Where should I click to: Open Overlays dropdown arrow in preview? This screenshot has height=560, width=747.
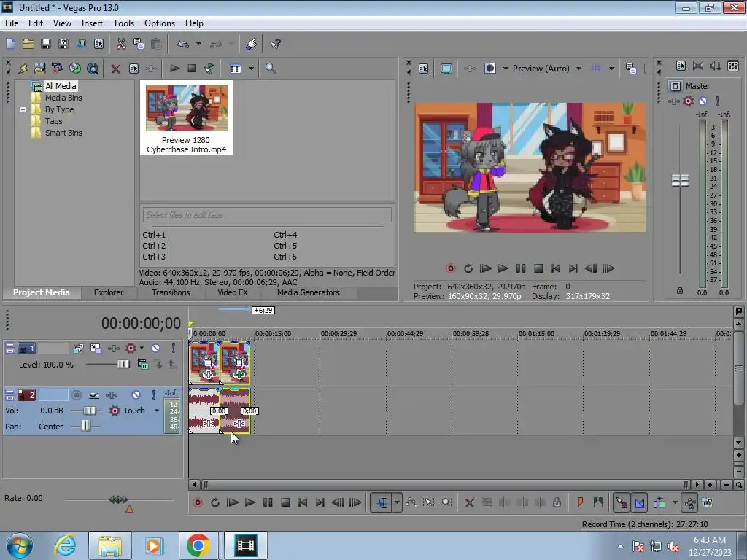click(x=611, y=69)
